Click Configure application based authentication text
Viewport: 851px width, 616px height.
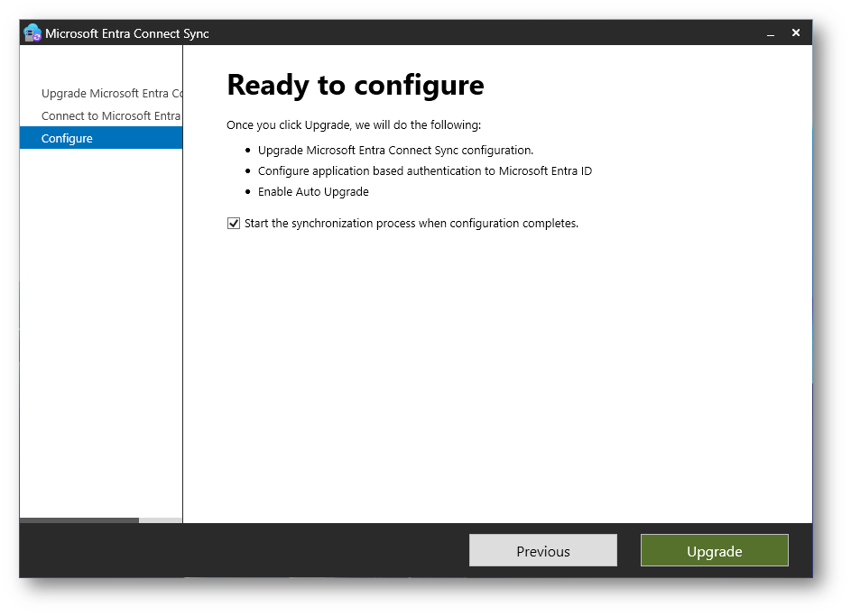coord(425,171)
